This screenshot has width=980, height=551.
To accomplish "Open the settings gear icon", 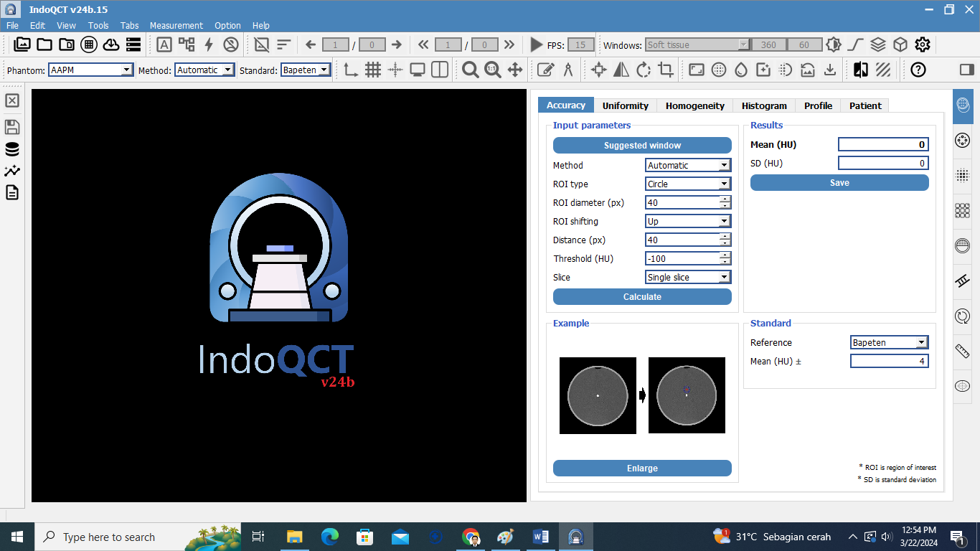I will 923,44.
